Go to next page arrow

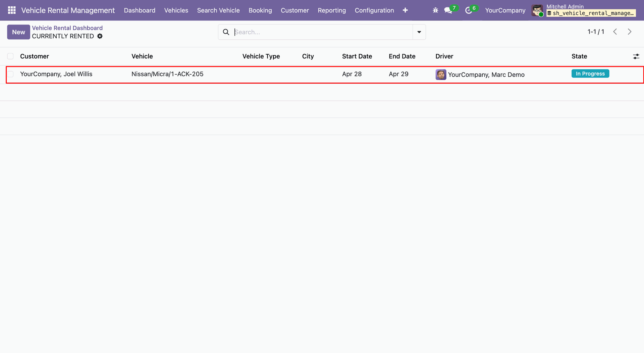(630, 32)
